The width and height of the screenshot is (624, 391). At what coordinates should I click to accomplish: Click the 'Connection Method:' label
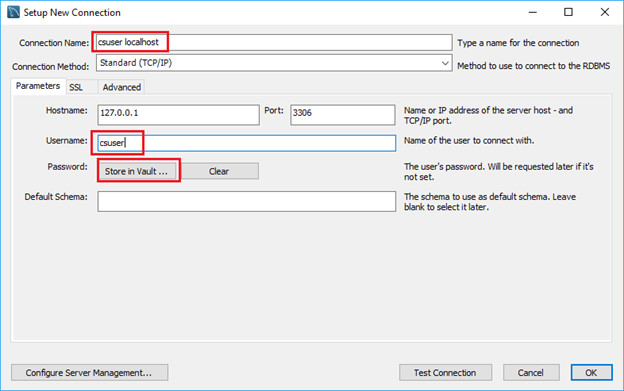click(x=51, y=67)
